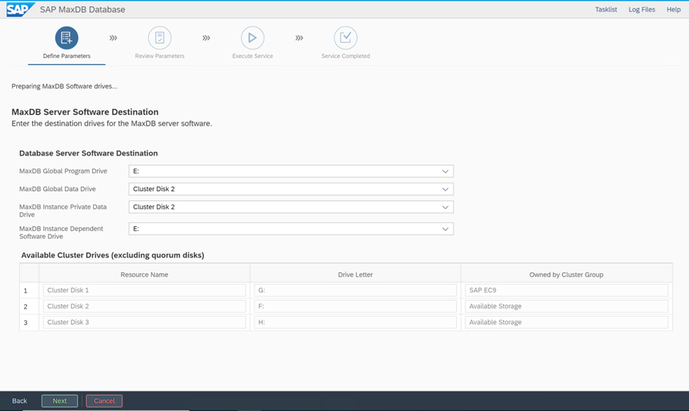
Task: Select the Review Parameters step icon
Action: click(160, 38)
